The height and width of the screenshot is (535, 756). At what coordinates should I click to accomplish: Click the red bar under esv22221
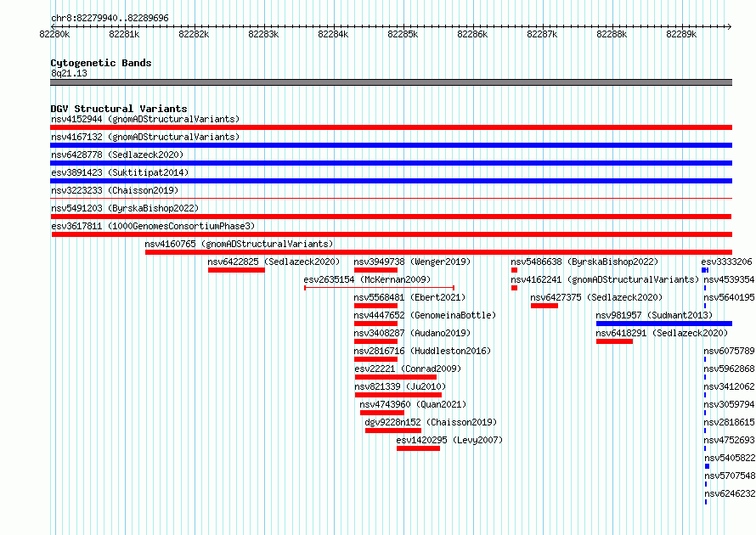[395, 377]
